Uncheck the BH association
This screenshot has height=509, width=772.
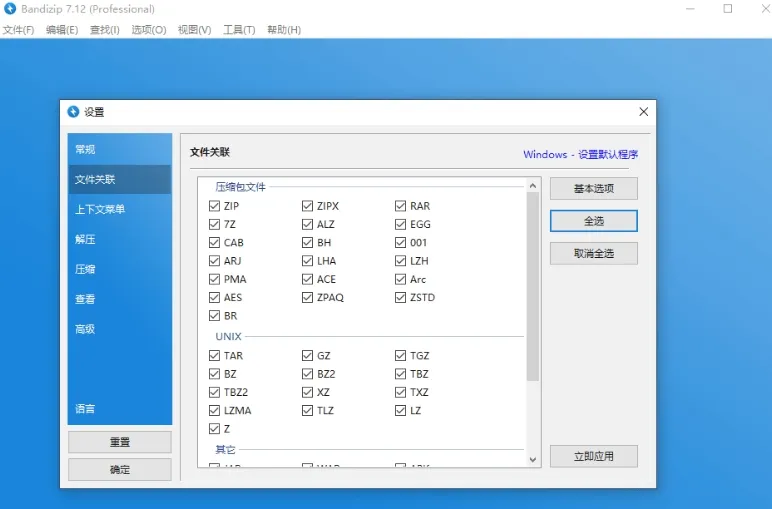[307, 242]
